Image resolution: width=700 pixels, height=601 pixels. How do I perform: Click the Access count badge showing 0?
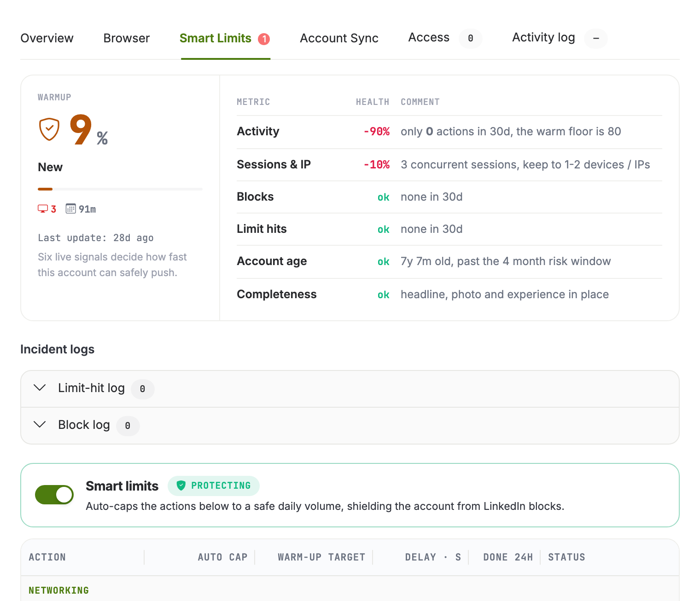pyautogui.click(x=471, y=38)
